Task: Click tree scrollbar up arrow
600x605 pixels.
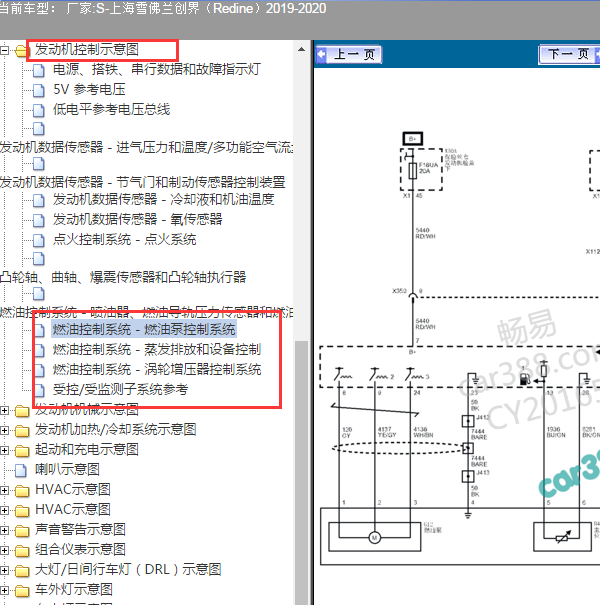Action: coord(302,49)
